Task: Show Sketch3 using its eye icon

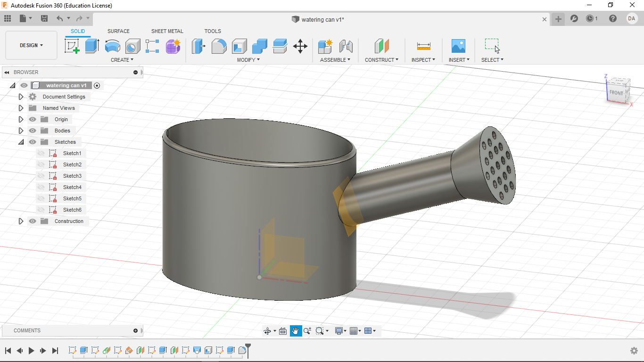Action: (x=41, y=176)
